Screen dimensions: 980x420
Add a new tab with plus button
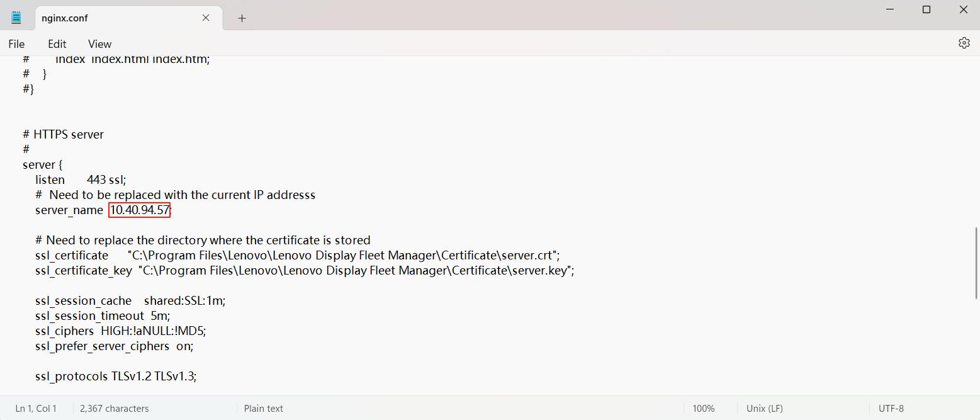click(242, 18)
